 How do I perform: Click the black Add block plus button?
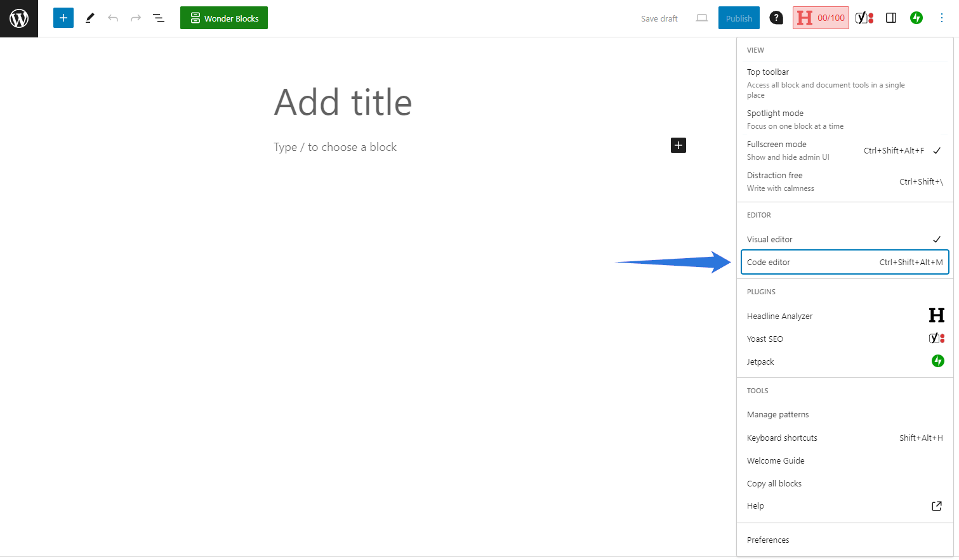(x=678, y=145)
